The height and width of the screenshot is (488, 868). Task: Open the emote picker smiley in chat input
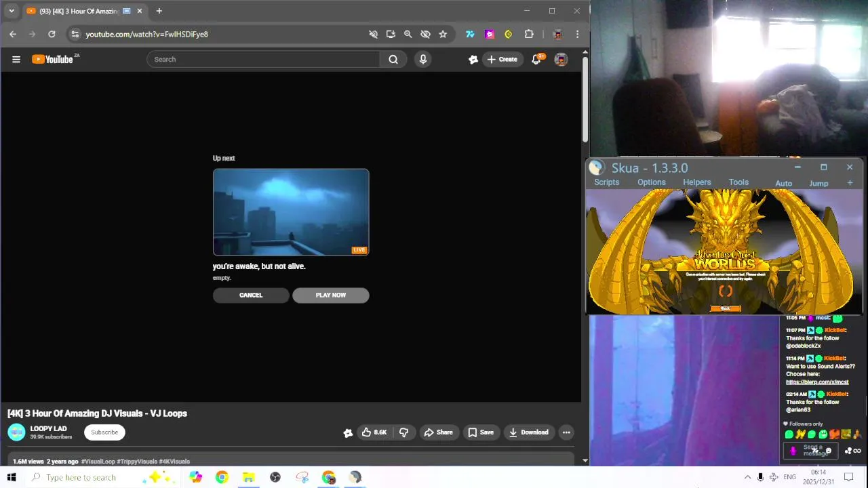pos(828,451)
